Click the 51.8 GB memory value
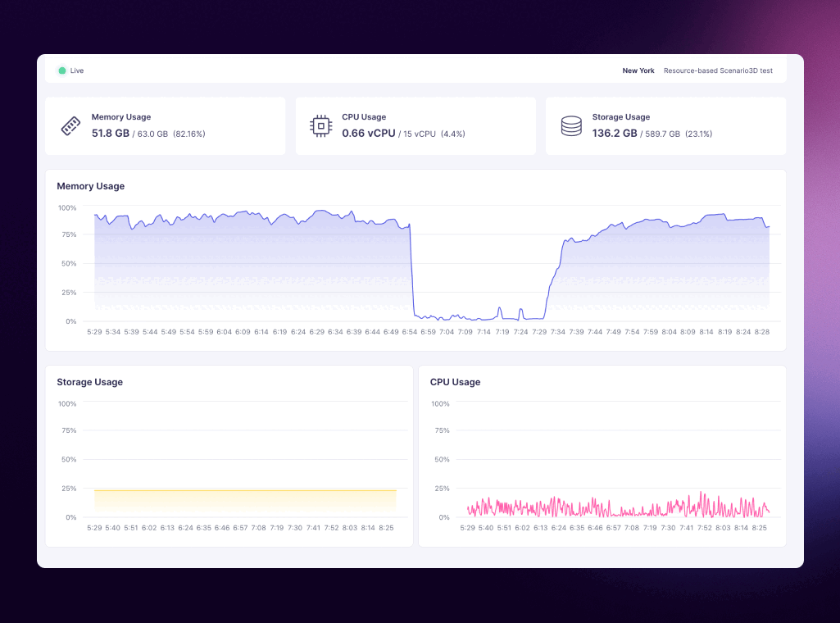Viewport: 840px width, 623px height. click(x=111, y=133)
